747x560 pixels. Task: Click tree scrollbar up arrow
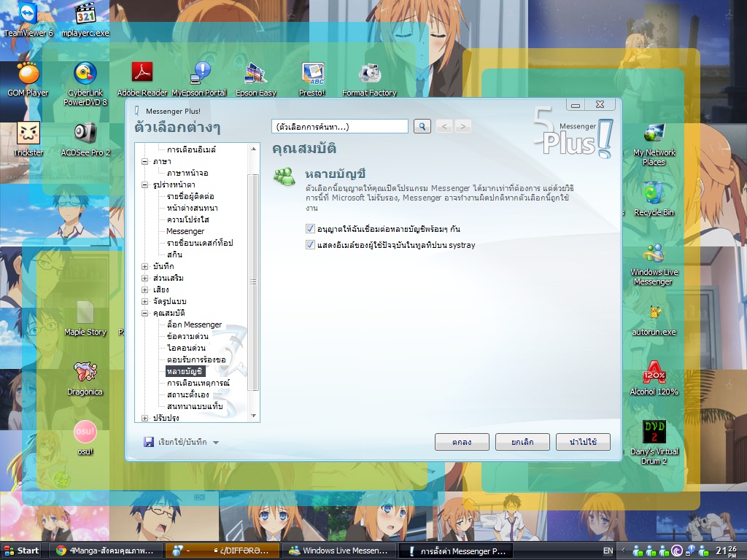pos(253,149)
